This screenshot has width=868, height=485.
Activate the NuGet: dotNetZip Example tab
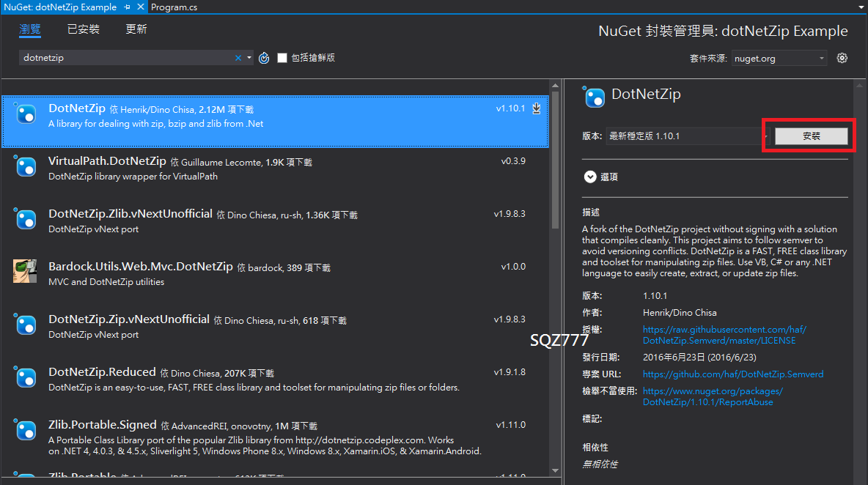click(60, 7)
